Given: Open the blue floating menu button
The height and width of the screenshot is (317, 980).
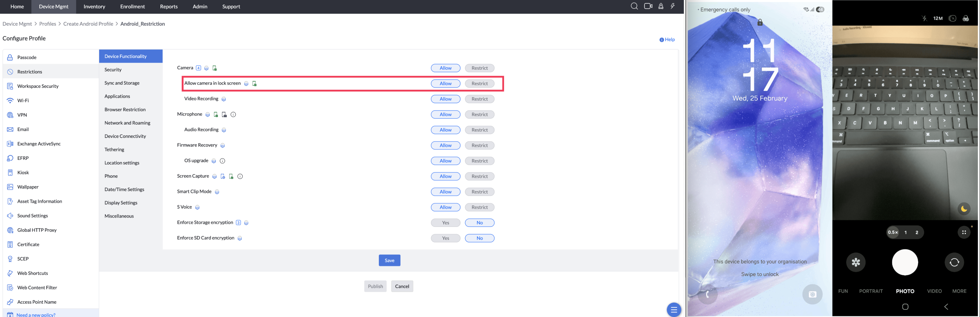Looking at the screenshot, I should pos(673,309).
